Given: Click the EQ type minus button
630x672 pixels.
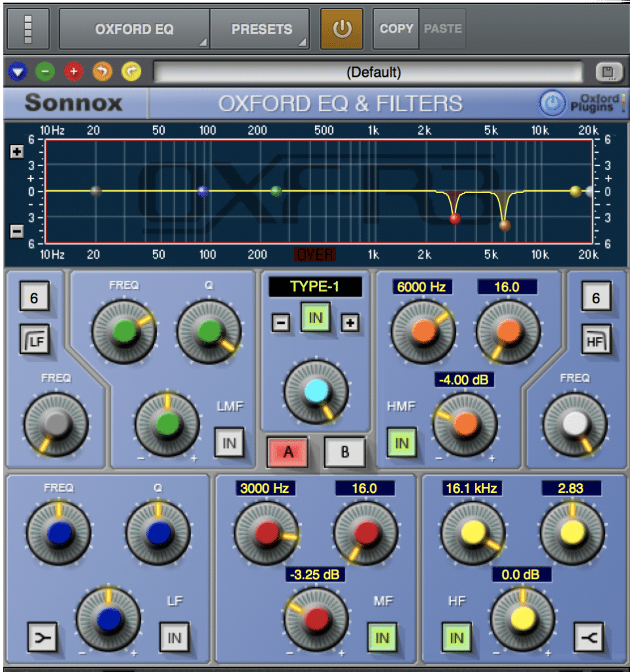Looking at the screenshot, I should (x=281, y=323).
